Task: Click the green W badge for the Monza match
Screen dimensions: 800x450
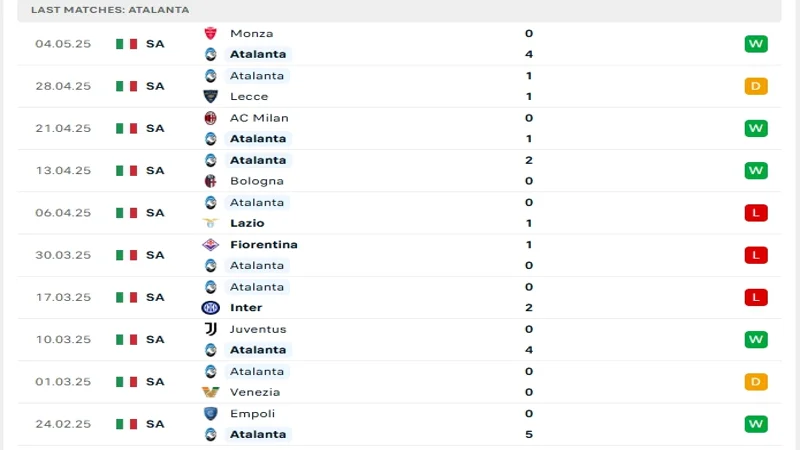Action: [x=755, y=44]
